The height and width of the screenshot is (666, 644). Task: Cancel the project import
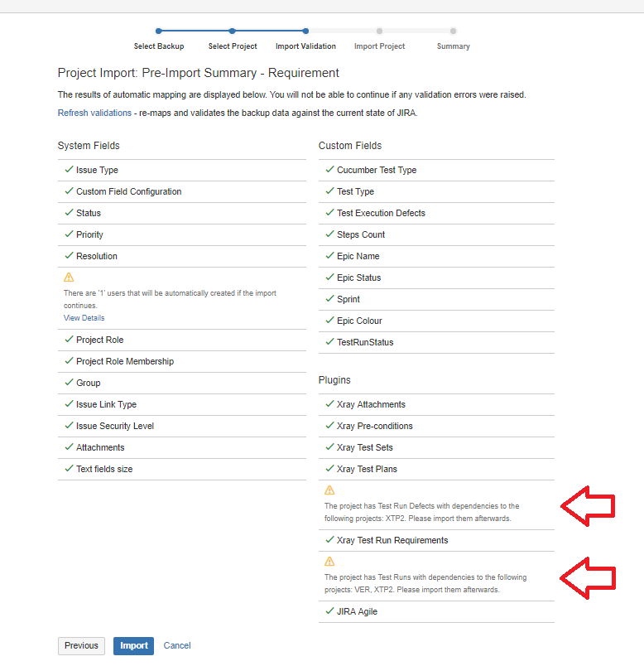tap(177, 645)
